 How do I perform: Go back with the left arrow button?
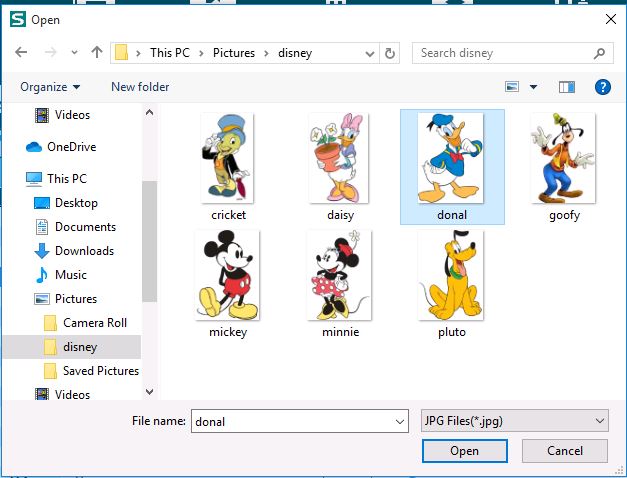click(21, 52)
